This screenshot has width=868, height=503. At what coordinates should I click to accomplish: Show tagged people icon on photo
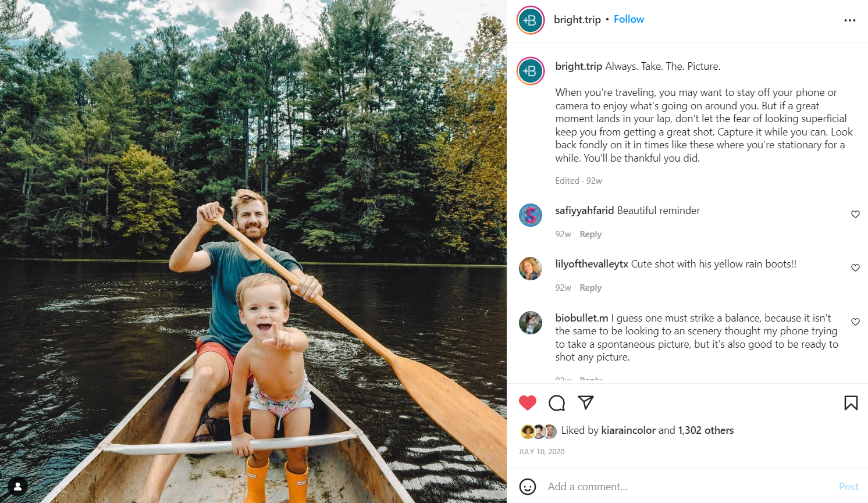coord(17,486)
